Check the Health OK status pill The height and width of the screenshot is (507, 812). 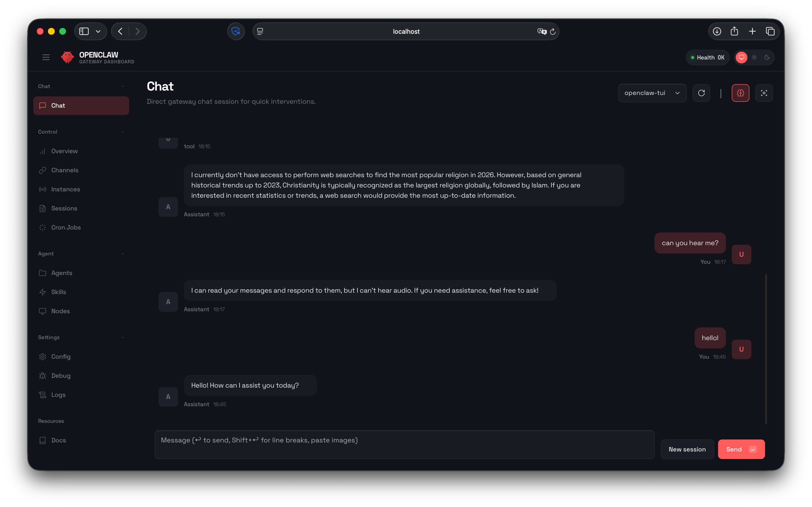click(x=707, y=57)
